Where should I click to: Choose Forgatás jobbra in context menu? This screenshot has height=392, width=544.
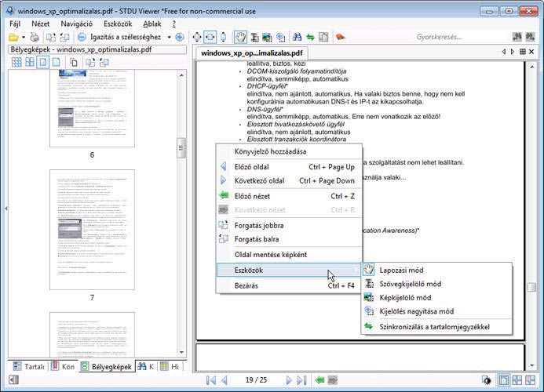point(289,225)
